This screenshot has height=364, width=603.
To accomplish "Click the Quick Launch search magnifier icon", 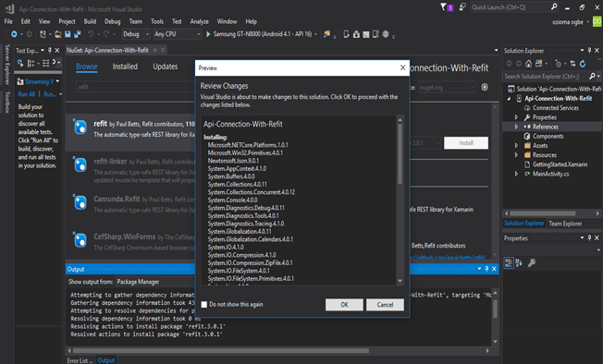I will [554, 6].
